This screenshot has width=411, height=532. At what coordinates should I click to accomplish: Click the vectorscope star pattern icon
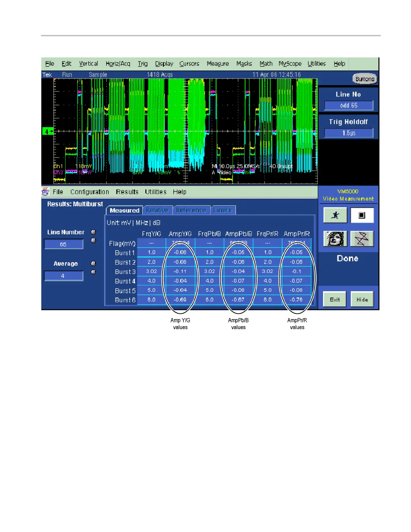[362, 239]
